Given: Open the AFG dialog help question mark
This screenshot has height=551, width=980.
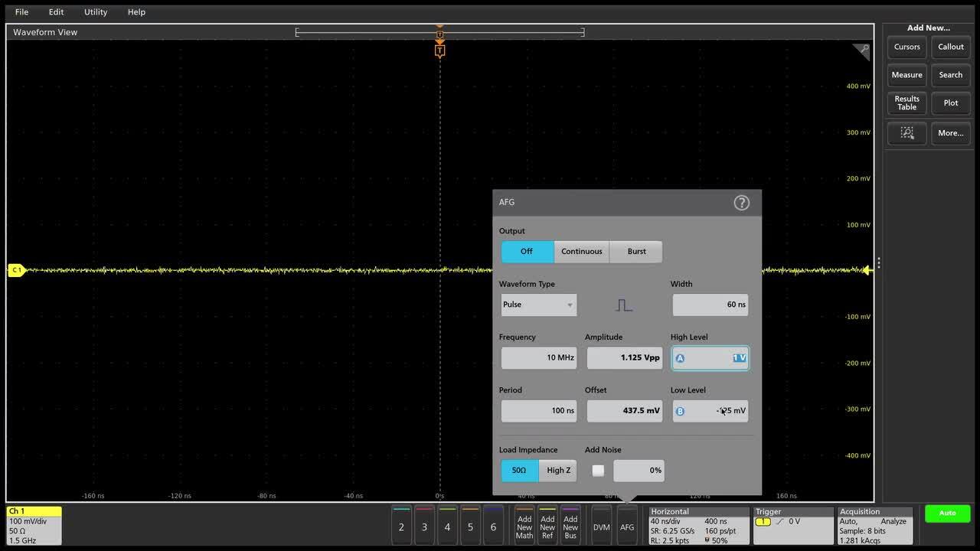Looking at the screenshot, I should click(740, 202).
